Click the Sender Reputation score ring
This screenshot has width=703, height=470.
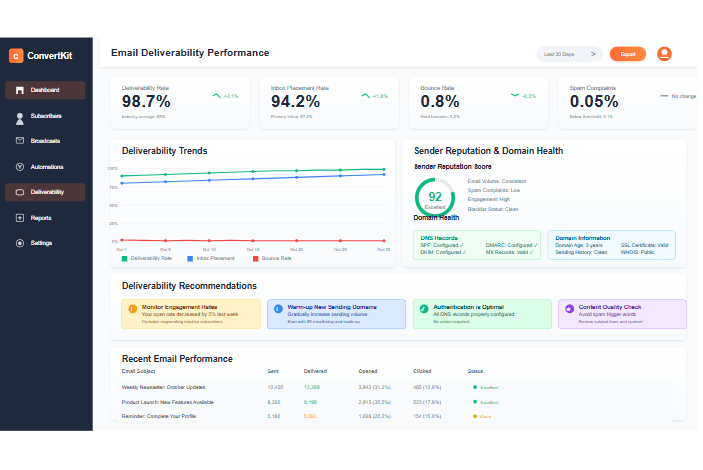tap(435, 196)
